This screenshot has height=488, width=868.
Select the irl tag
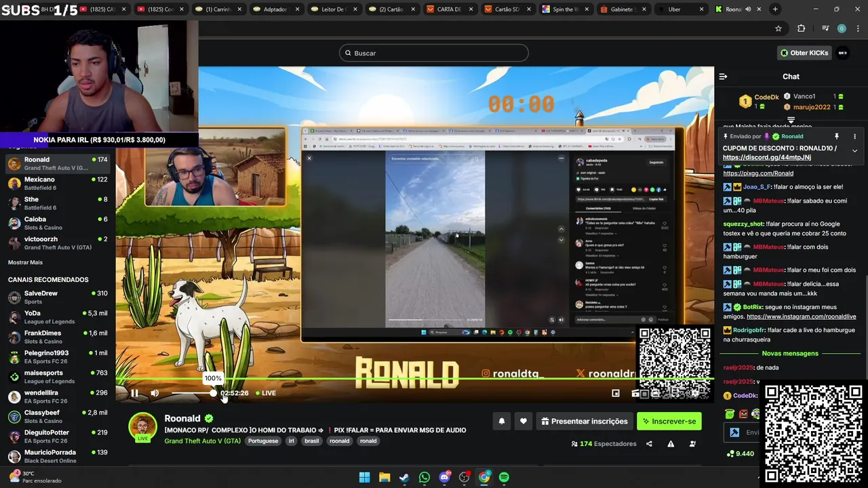click(292, 441)
